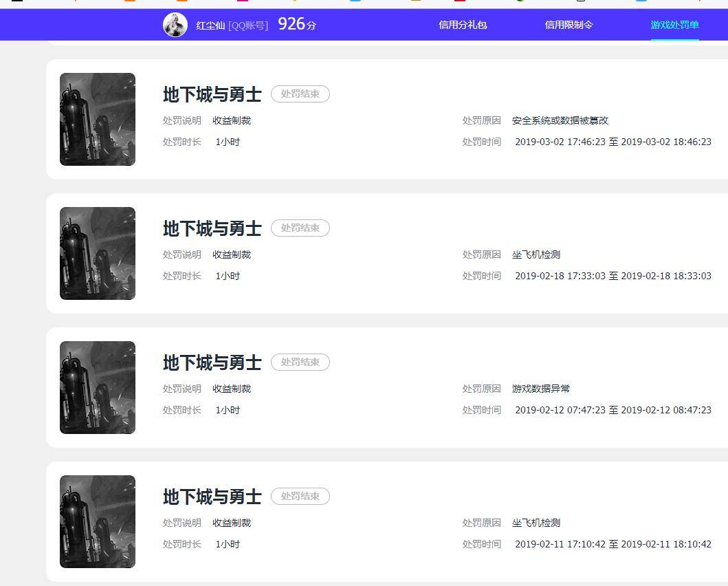Screen dimensions: 728x586
Task: Click the 安全系统或数据被篡改 punishment reason text
Action: 560,120
